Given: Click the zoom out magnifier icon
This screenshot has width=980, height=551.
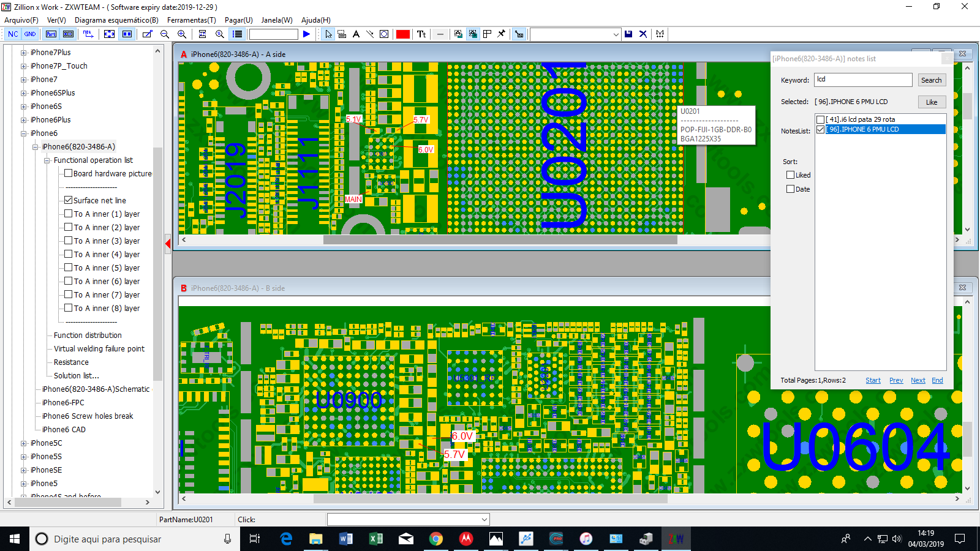Looking at the screenshot, I should click(165, 34).
